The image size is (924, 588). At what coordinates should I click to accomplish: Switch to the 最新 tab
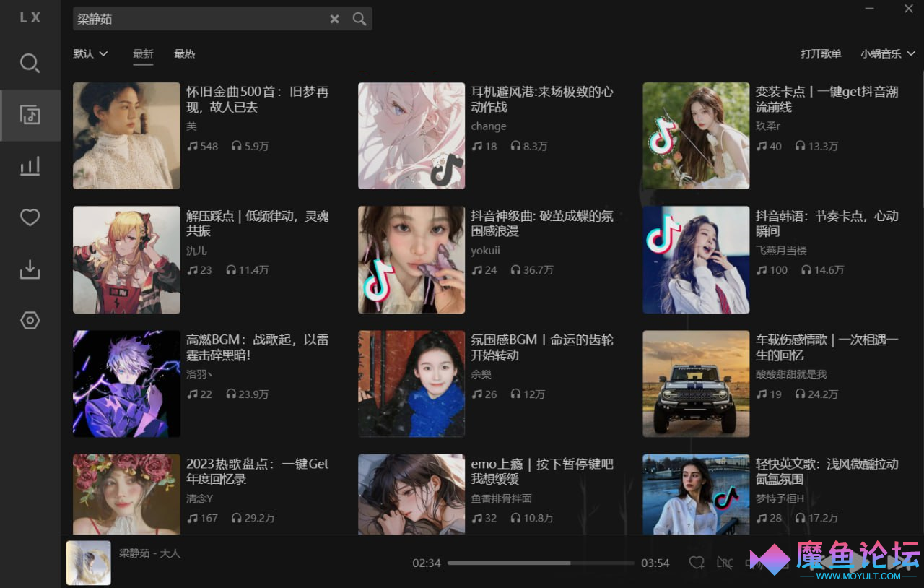(143, 53)
